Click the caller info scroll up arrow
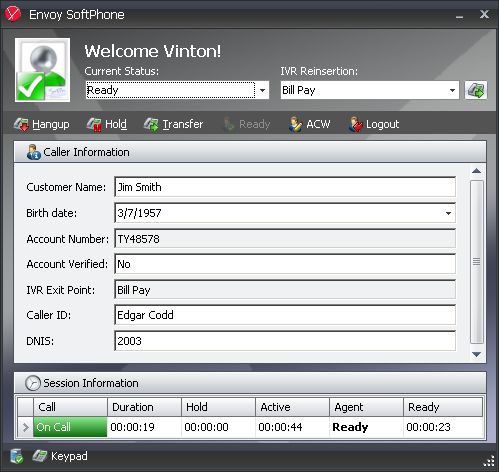 pyautogui.click(x=477, y=171)
